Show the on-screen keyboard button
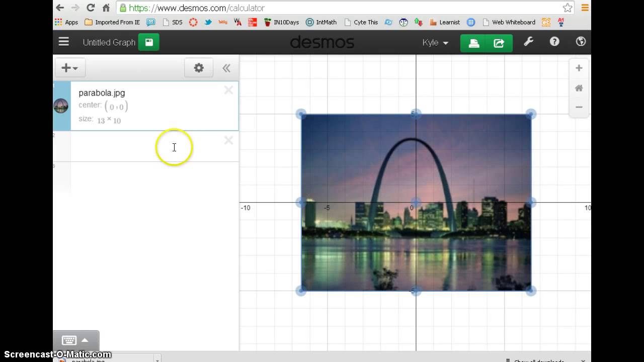Screen dimensions: 644x362 76,340
